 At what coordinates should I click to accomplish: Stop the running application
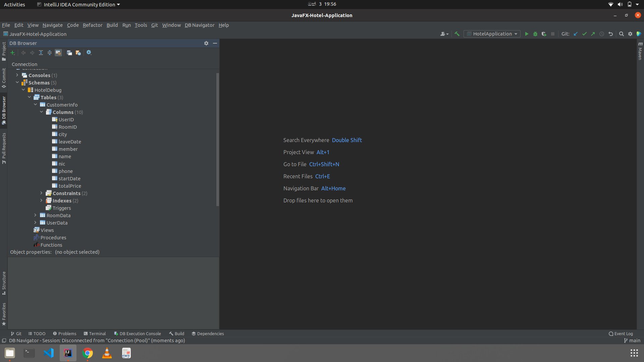(x=553, y=34)
